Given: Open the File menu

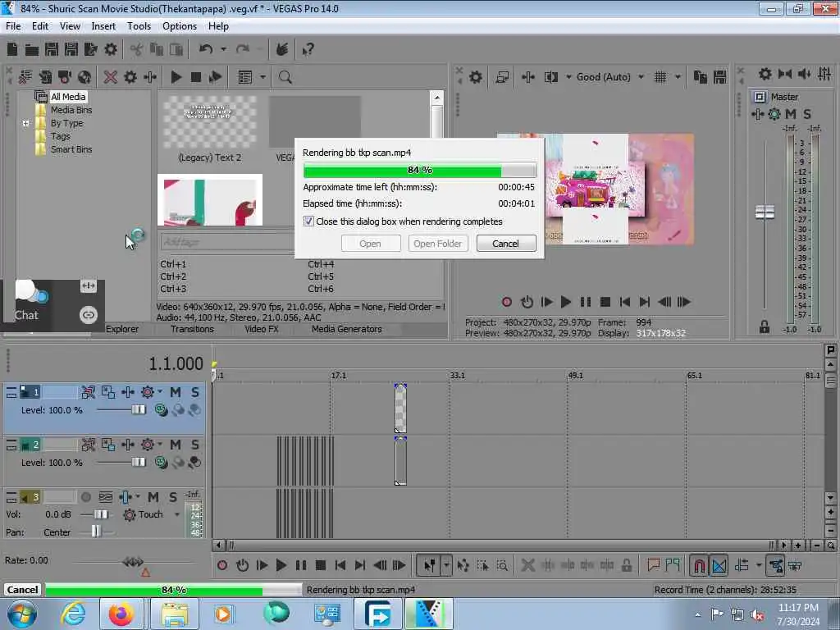Looking at the screenshot, I should [13, 26].
